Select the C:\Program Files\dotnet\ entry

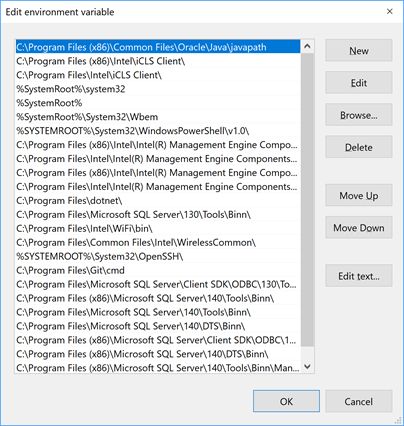click(158, 201)
